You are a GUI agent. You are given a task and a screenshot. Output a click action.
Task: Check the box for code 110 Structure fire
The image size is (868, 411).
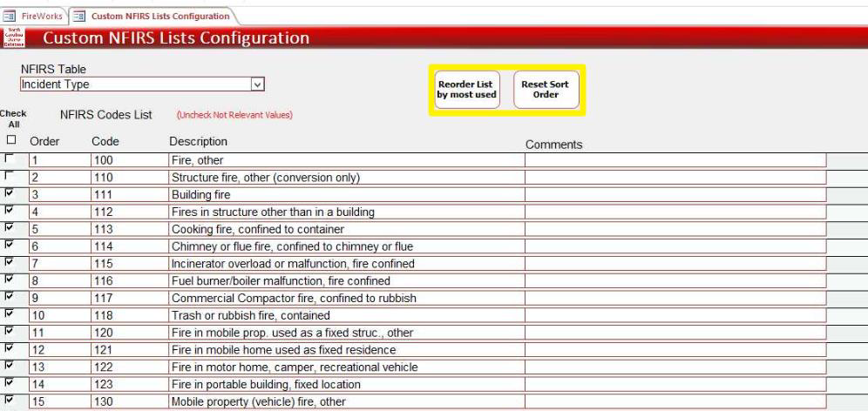point(10,175)
